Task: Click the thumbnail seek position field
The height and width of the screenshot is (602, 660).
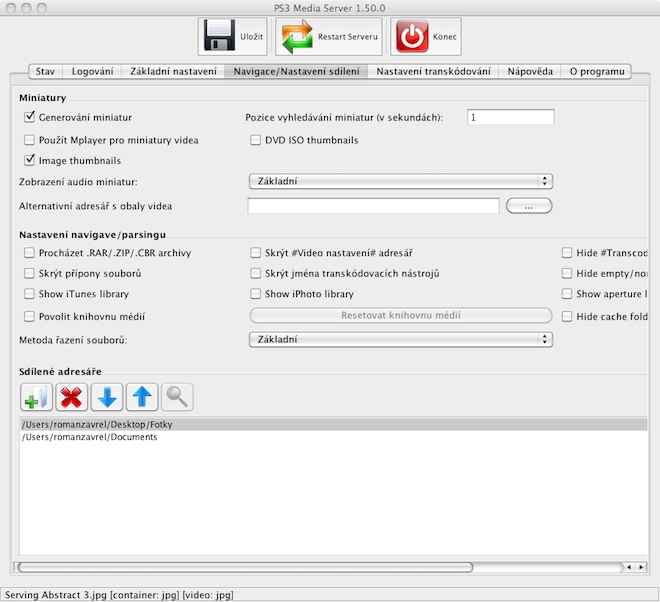Action: [x=511, y=117]
